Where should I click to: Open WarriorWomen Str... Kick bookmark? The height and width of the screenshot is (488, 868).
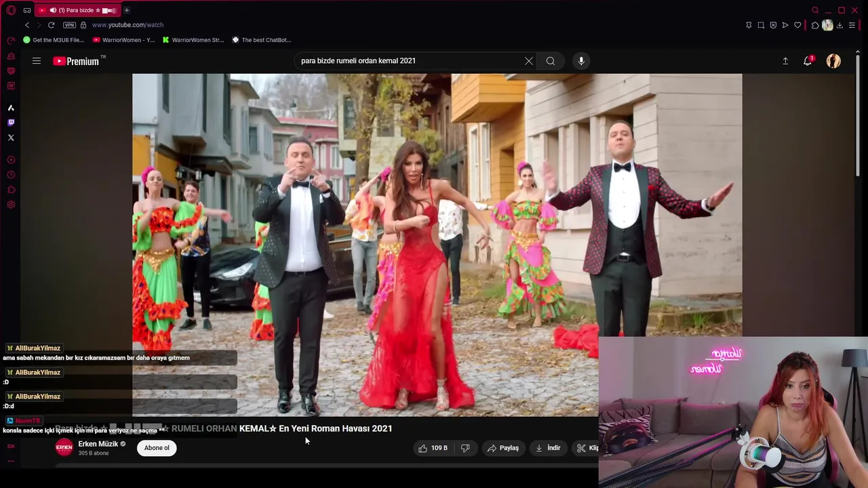pyautogui.click(x=193, y=40)
